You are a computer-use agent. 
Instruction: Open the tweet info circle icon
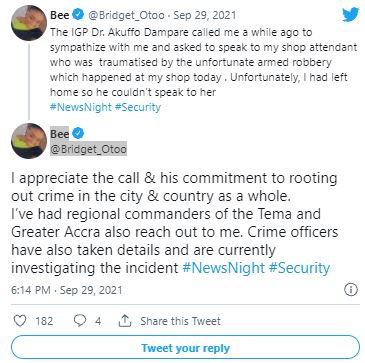[351, 290]
